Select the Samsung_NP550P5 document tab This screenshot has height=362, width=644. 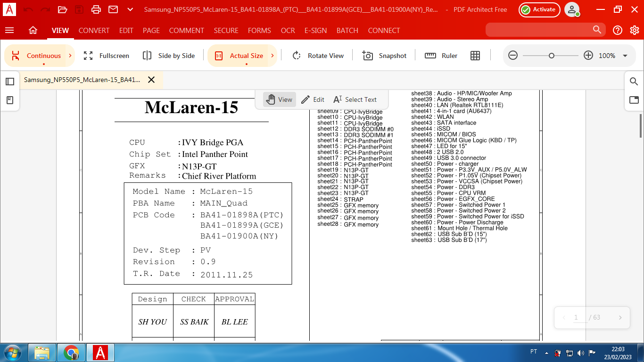(x=82, y=80)
